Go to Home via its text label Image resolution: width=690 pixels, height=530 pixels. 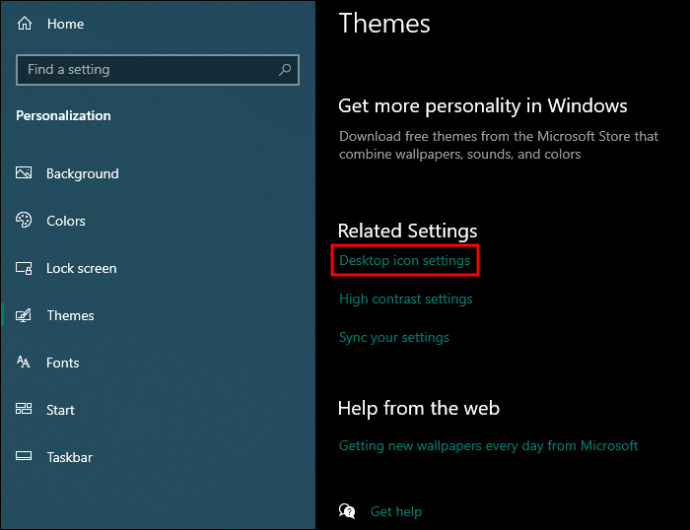[66, 24]
